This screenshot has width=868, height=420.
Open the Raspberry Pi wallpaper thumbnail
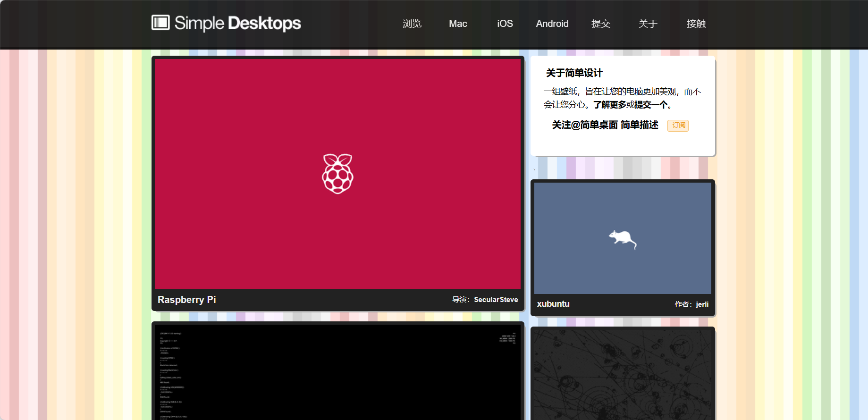coord(337,174)
